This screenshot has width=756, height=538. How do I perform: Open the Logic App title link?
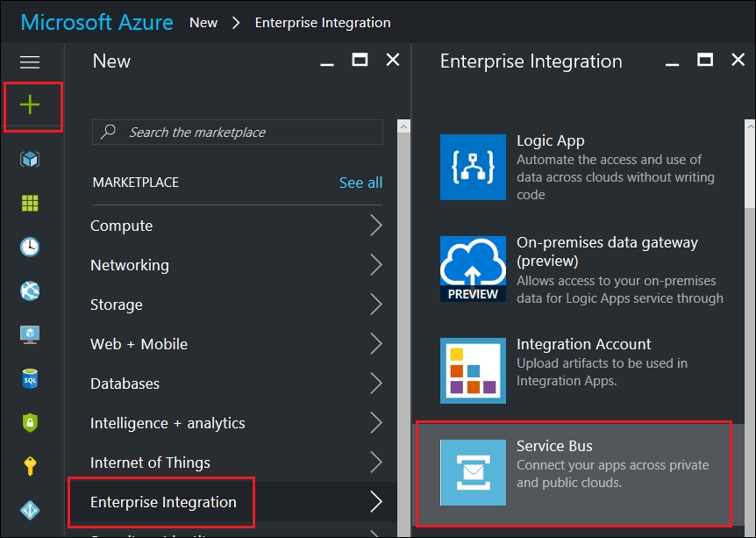coord(551,140)
